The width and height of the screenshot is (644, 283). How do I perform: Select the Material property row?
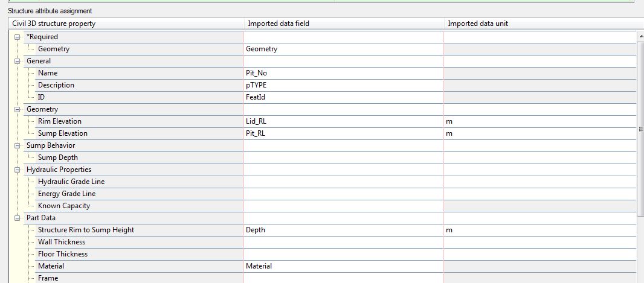coord(140,266)
